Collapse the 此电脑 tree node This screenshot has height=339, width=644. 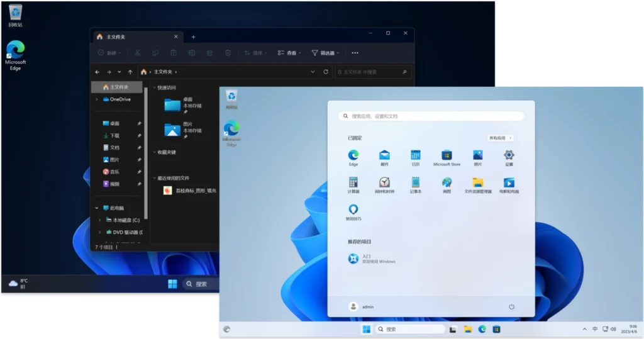pyautogui.click(x=97, y=208)
